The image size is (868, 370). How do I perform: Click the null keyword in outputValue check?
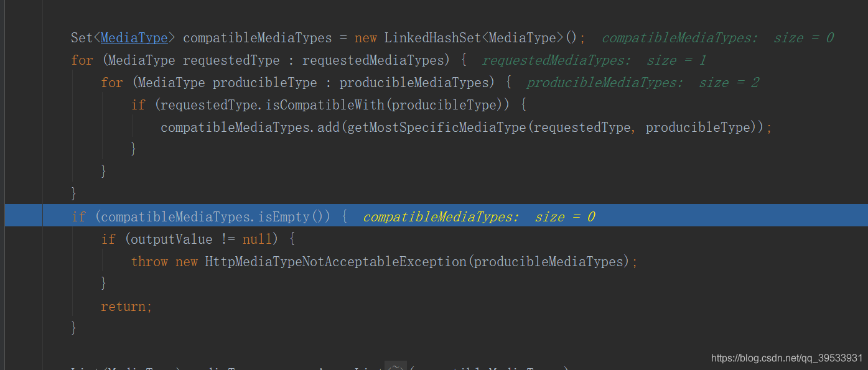click(x=257, y=239)
